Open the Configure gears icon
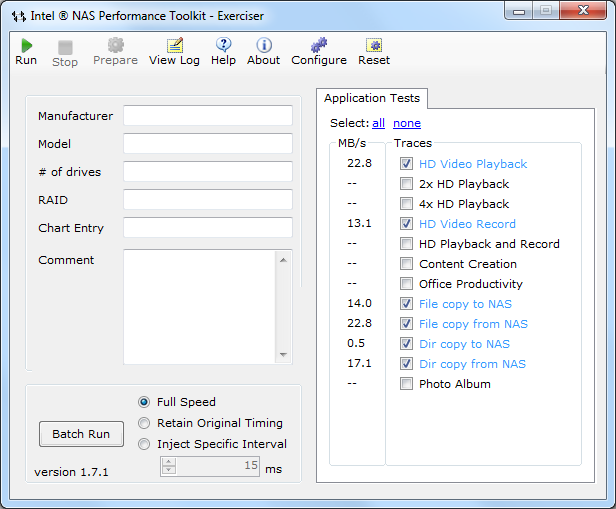 (319, 51)
